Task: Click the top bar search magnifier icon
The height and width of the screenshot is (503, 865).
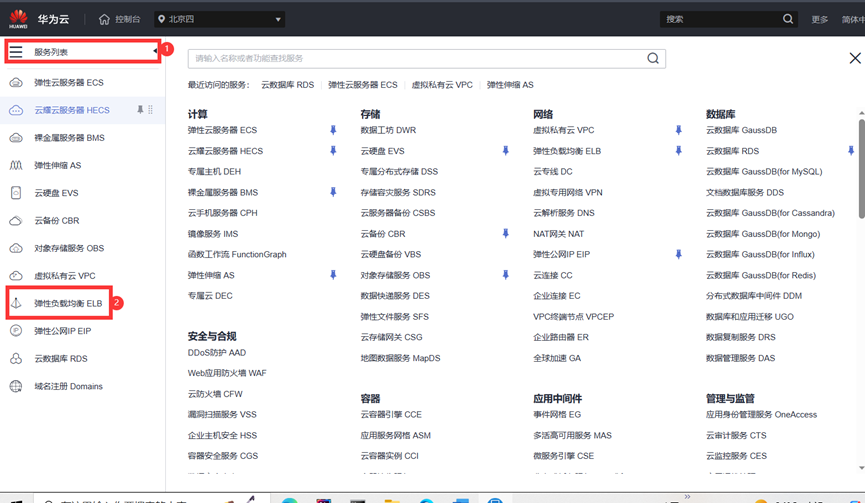Action: [788, 19]
